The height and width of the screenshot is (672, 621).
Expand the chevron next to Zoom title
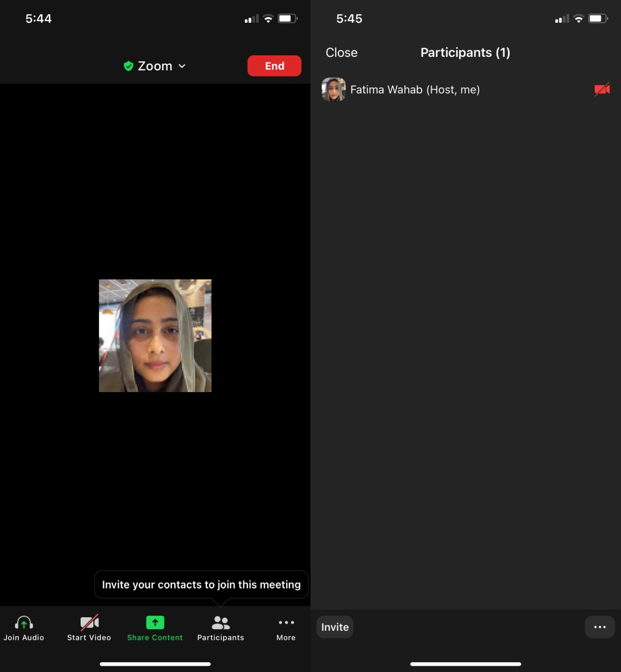tap(182, 66)
